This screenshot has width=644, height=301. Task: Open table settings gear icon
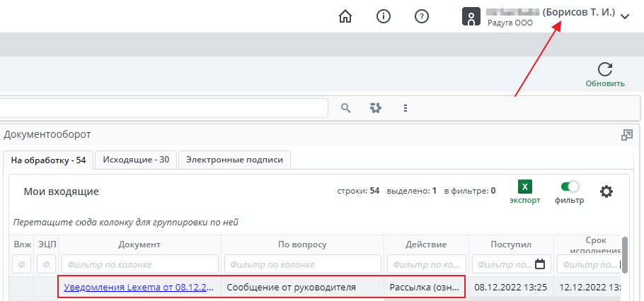606,191
